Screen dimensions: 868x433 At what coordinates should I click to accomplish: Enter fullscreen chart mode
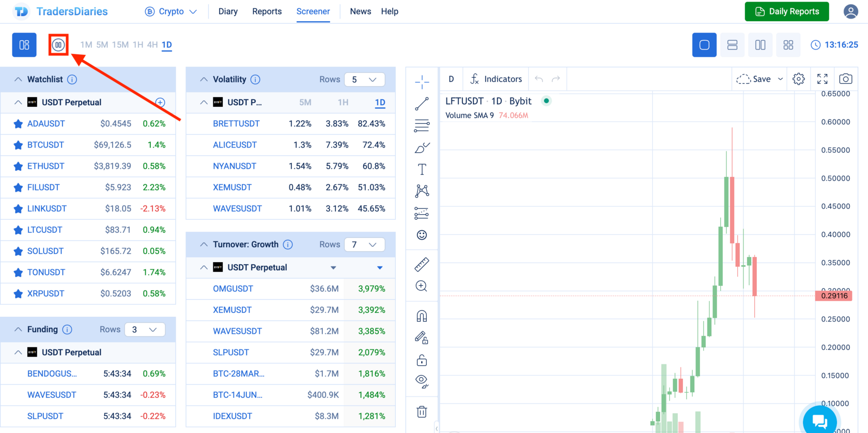pos(823,79)
